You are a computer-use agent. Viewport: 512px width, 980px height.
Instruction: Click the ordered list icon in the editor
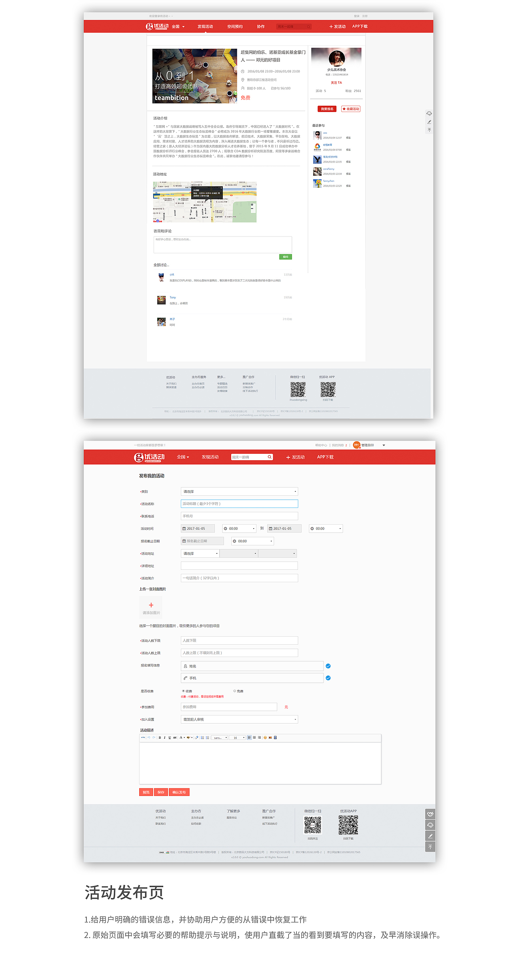click(202, 738)
